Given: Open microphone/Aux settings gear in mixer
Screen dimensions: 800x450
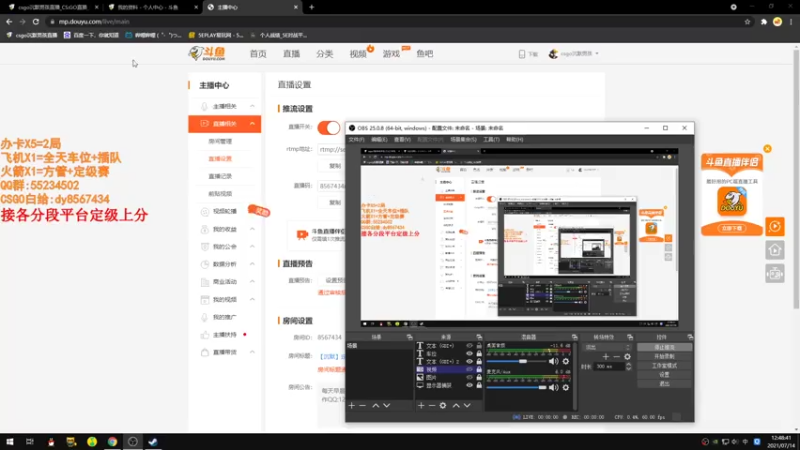Looking at the screenshot, I should [x=565, y=387].
